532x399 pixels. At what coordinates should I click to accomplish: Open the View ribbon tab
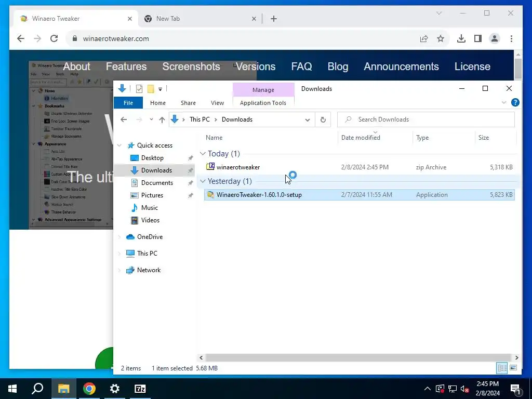click(217, 103)
